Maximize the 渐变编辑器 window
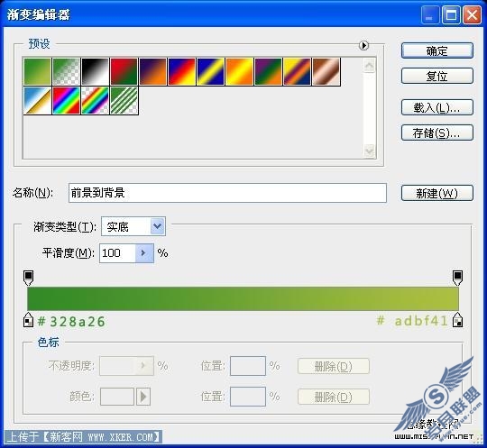This screenshot has width=487, height=448. [451, 15]
